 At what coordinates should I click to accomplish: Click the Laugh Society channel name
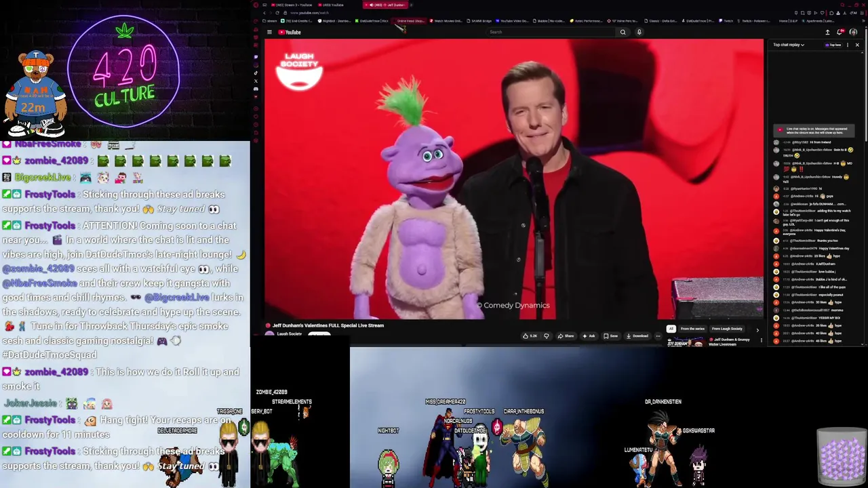click(x=290, y=334)
